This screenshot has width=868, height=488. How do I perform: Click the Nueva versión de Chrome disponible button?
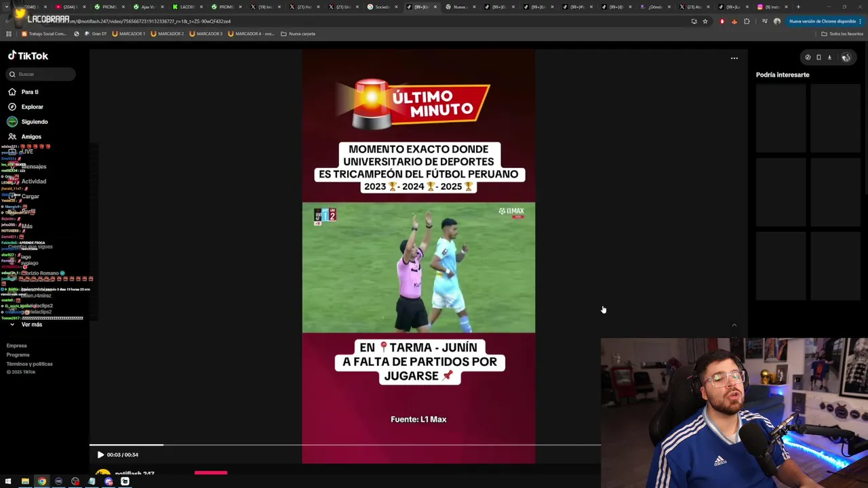pos(825,21)
